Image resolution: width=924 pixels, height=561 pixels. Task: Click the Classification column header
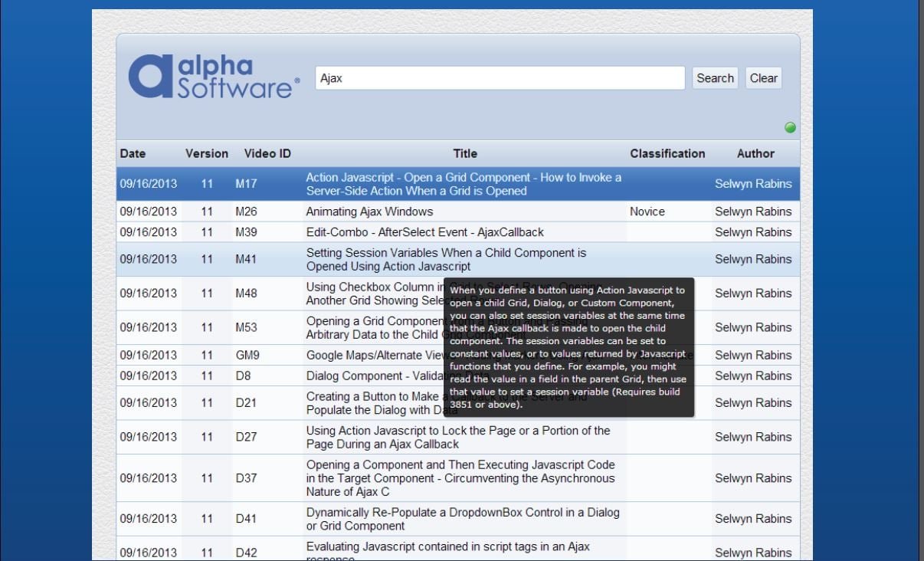click(667, 153)
